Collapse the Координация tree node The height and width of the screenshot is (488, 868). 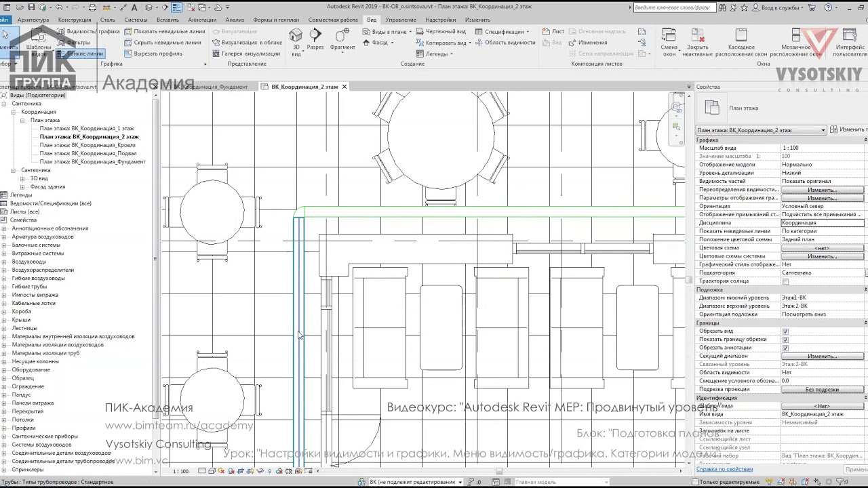(x=13, y=112)
